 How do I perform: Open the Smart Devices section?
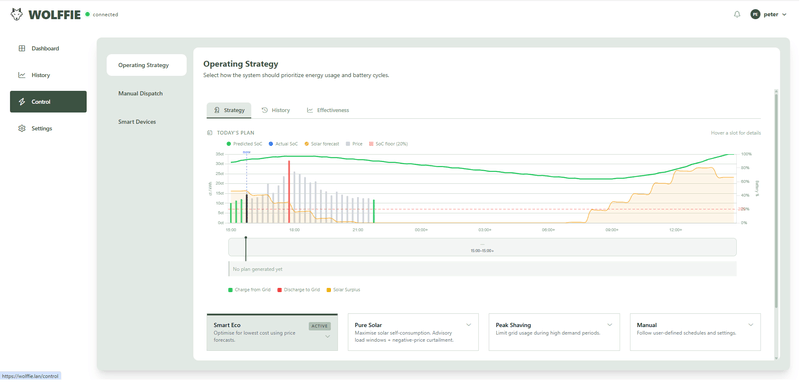click(x=146, y=122)
